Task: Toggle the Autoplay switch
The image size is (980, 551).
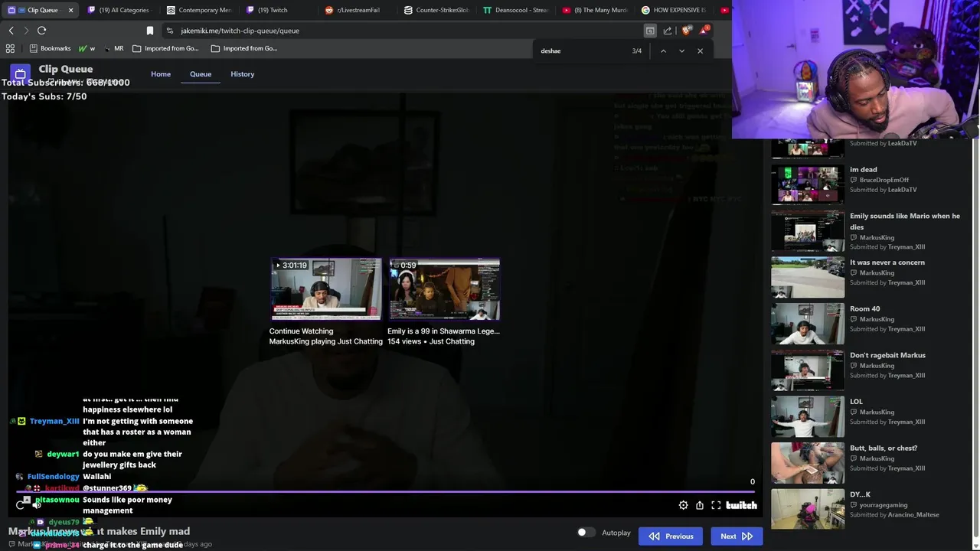Action: pos(586,533)
